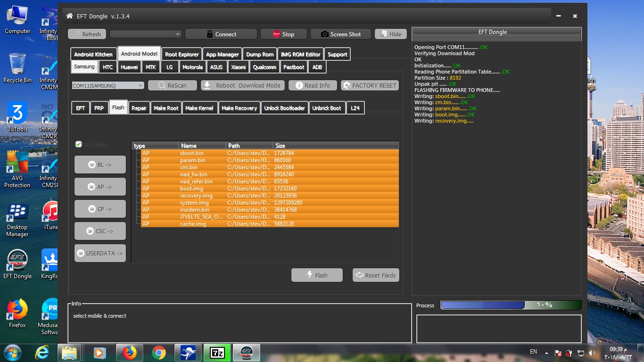The height and width of the screenshot is (362, 644).
Task: Open Google Chrome from taskbar
Action: pyautogui.click(x=159, y=353)
